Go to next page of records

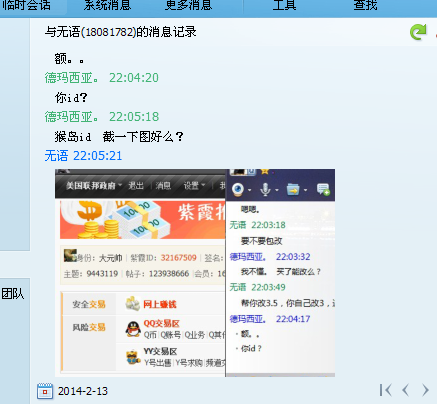pyautogui.click(x=425, y=390)
